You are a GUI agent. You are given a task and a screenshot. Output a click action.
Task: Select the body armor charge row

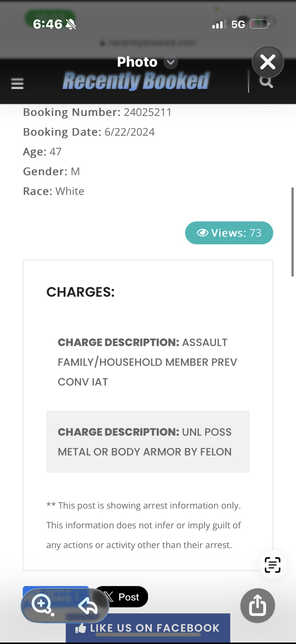[x=148, y=442]
